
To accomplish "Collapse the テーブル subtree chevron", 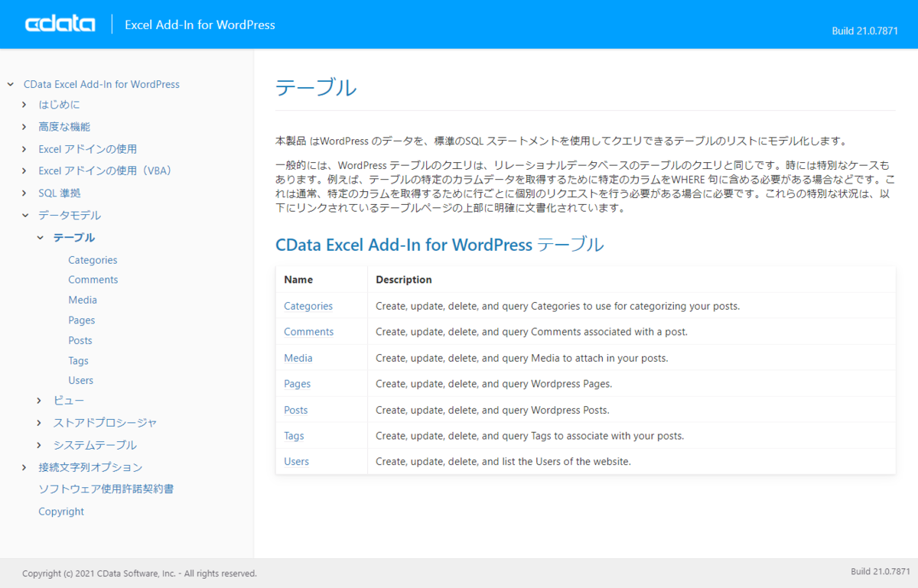I will click(40, 238).
